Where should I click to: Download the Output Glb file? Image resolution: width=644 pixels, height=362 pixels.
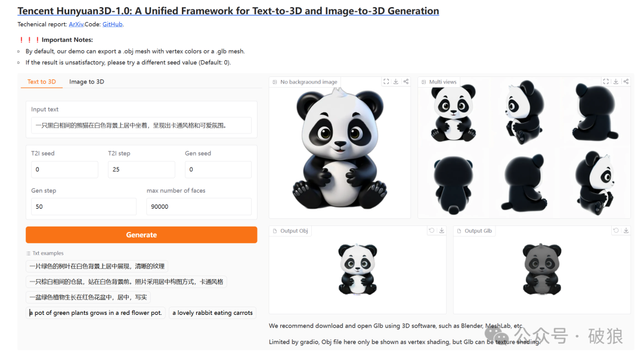coord(626,231)
